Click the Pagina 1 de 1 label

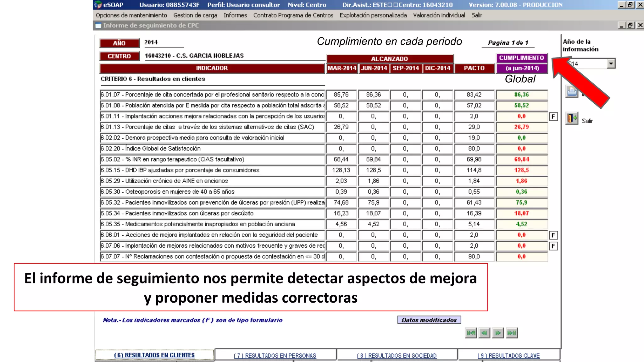(x=508, y=43)
